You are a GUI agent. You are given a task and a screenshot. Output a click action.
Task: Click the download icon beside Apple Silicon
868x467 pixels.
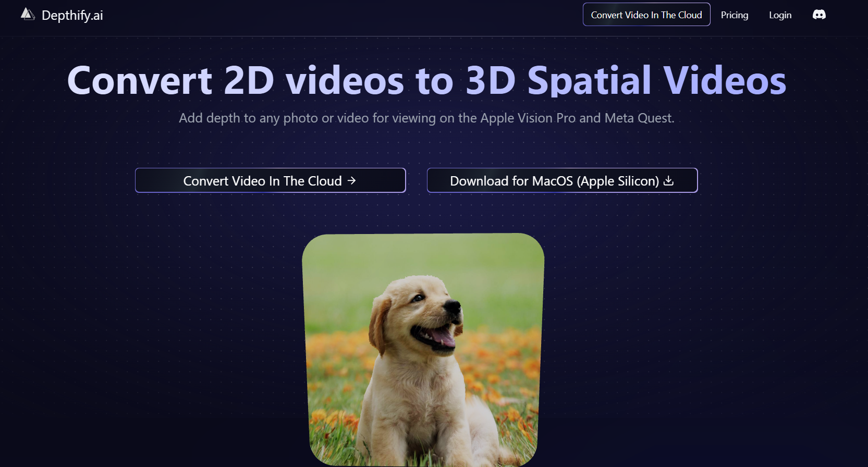coord(669,180)
